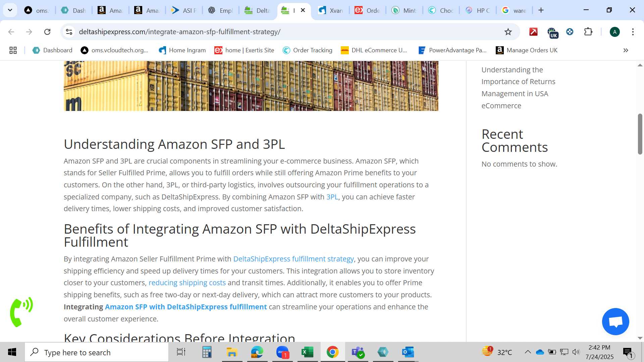Show hidden system tray icons
The height and width of the screenshot is (362, 644).
(x=528, y=352)
